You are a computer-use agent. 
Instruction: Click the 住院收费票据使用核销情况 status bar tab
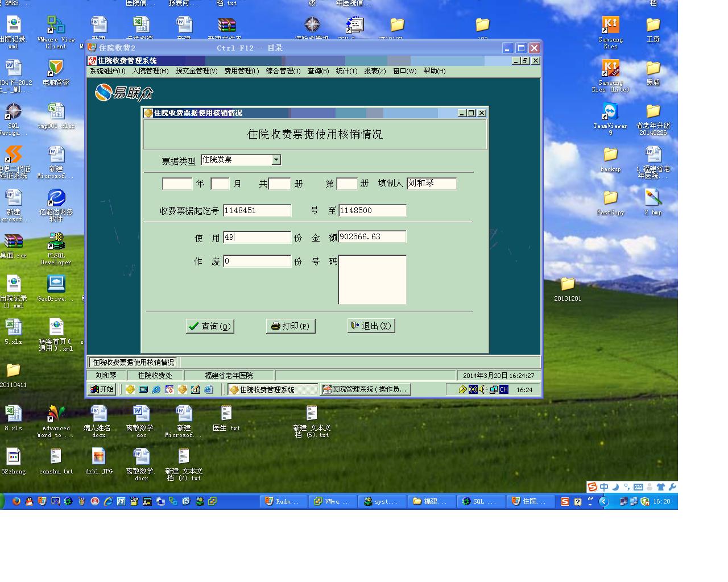click(x=134, y=362)
